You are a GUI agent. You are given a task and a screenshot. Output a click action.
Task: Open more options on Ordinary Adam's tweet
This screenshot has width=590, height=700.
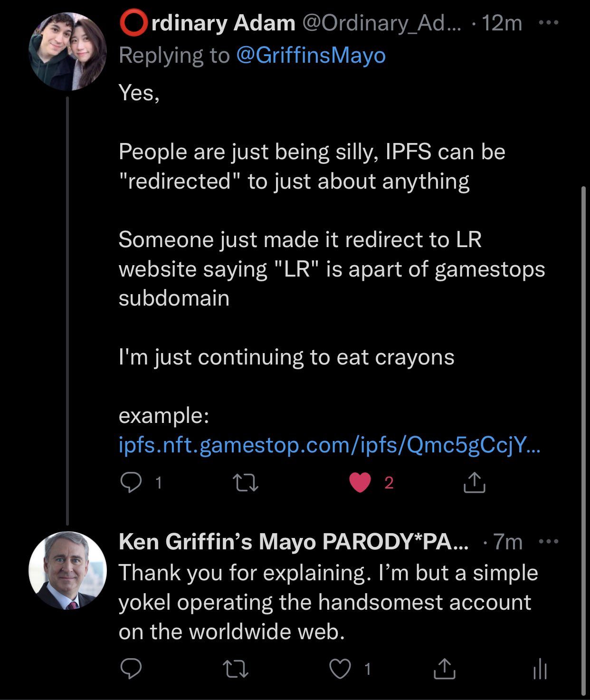point(549,23)
